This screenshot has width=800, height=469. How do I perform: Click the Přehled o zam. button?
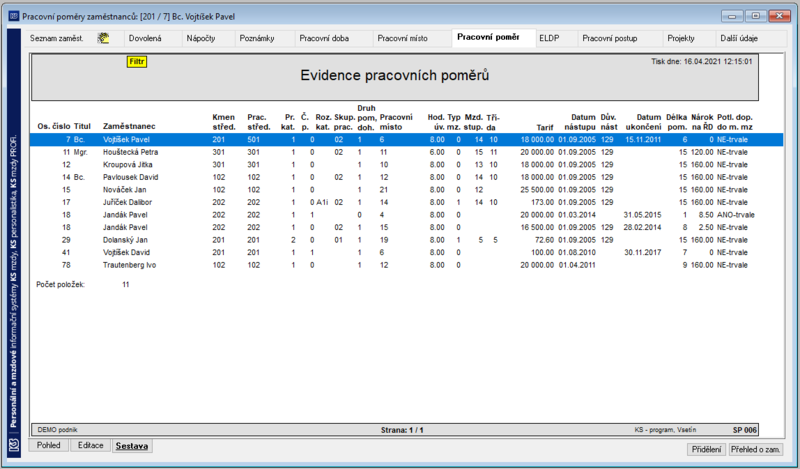pyautogui.click(x=755, y=450)
